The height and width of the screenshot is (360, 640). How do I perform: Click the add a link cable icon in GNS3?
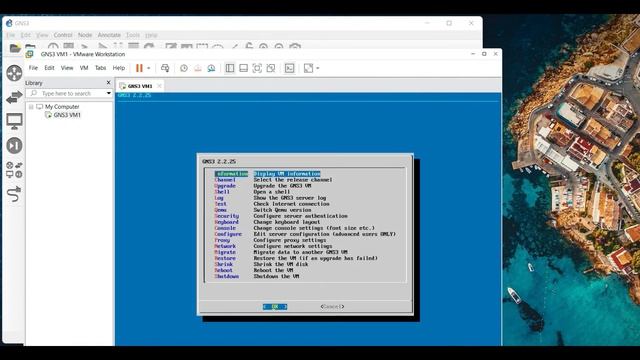(x=14, y=194)
